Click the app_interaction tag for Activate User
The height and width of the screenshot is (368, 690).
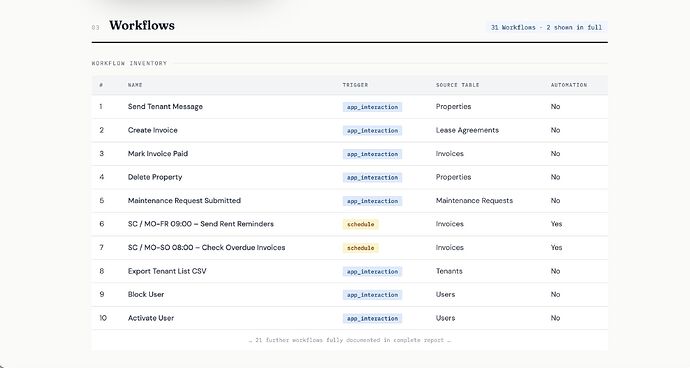pyautogui.click(x=372, y=319)
